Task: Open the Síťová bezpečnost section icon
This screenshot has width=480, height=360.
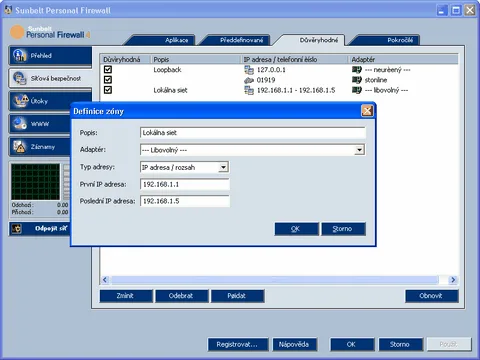Action: tap(20, 78)
